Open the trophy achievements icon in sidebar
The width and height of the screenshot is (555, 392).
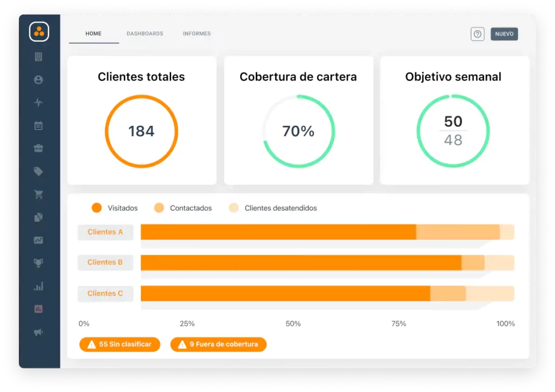pyautogui.click(x=38, y=263)
